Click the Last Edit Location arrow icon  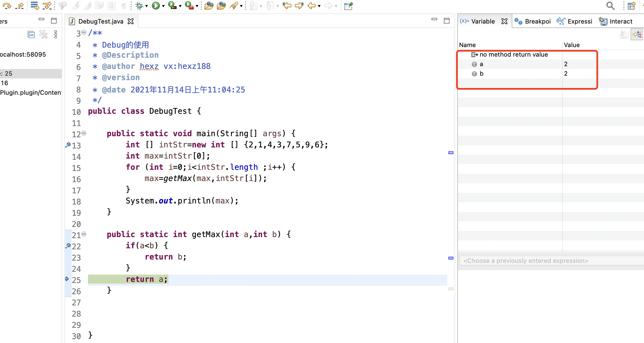tap(287, 6)
